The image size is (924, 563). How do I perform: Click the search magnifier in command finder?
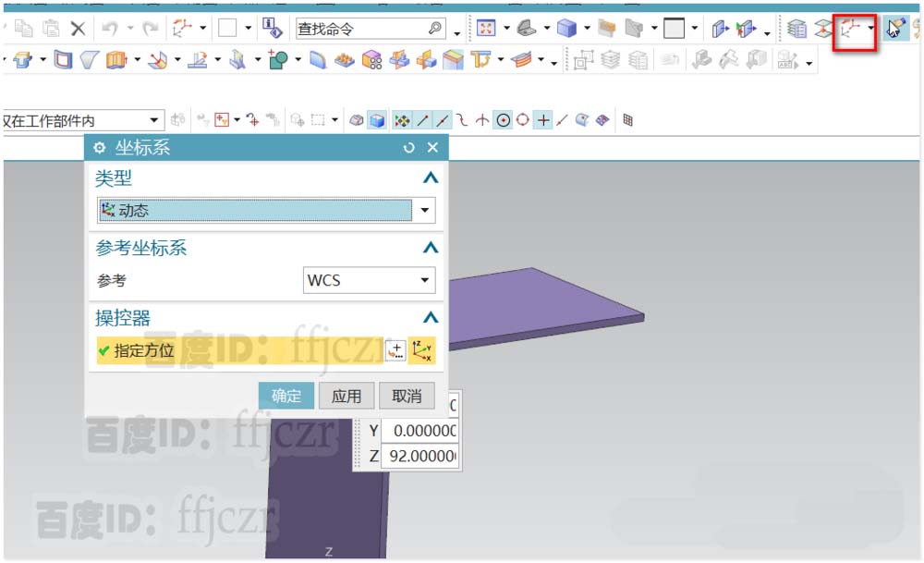[435, 28]
